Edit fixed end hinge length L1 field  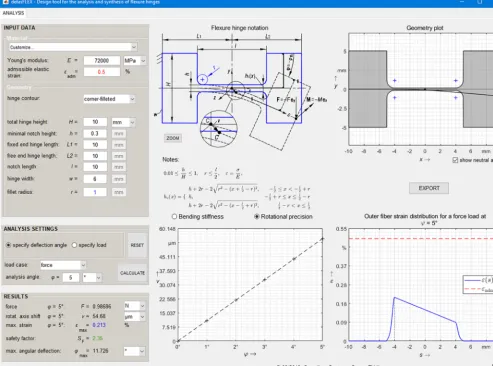point(95,145)
